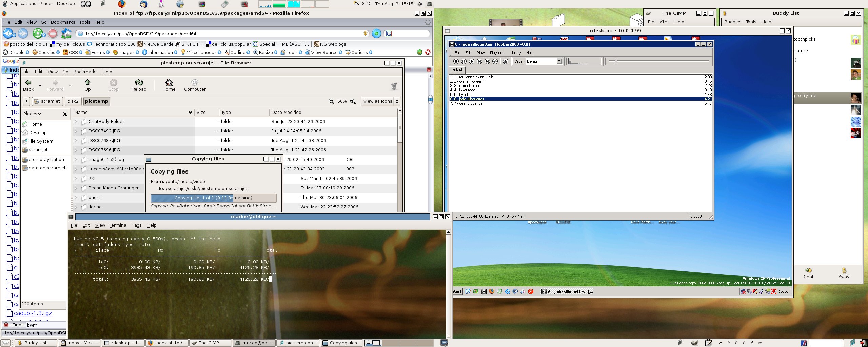This screenshot has width=868, height=347.
Task: Click the Chat button in Buddy List
Action: click(808, 273)
